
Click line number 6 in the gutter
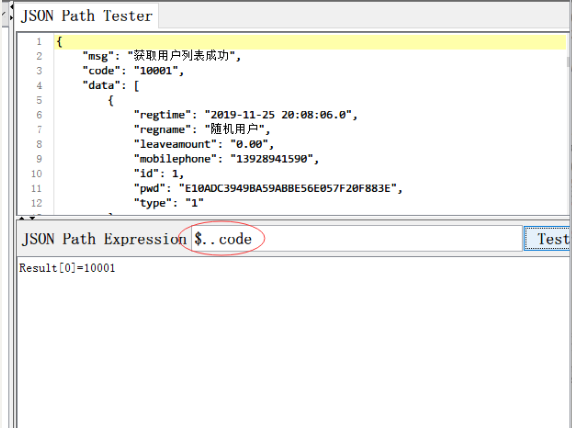(39, 115)
